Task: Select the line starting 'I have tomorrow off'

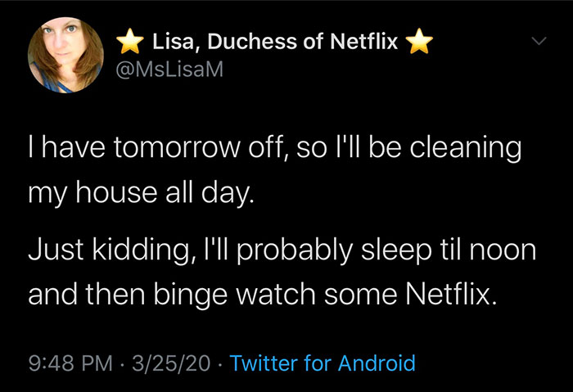Action: tap(275, 147)
